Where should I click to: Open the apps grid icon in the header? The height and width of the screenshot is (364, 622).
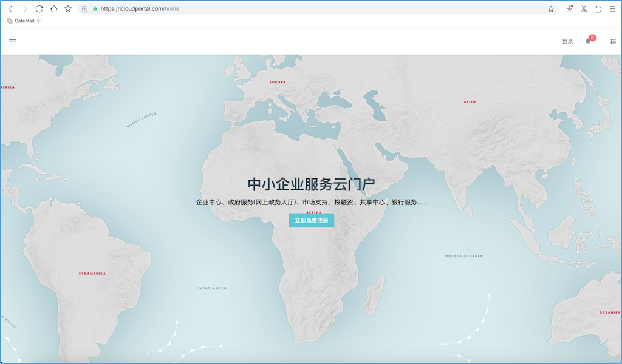point(613,41)
